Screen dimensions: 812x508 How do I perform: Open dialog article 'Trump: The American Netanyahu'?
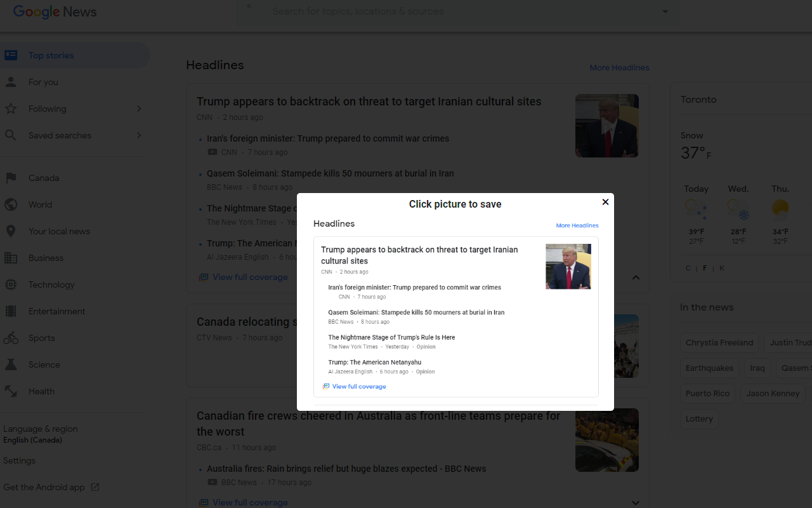374,362
